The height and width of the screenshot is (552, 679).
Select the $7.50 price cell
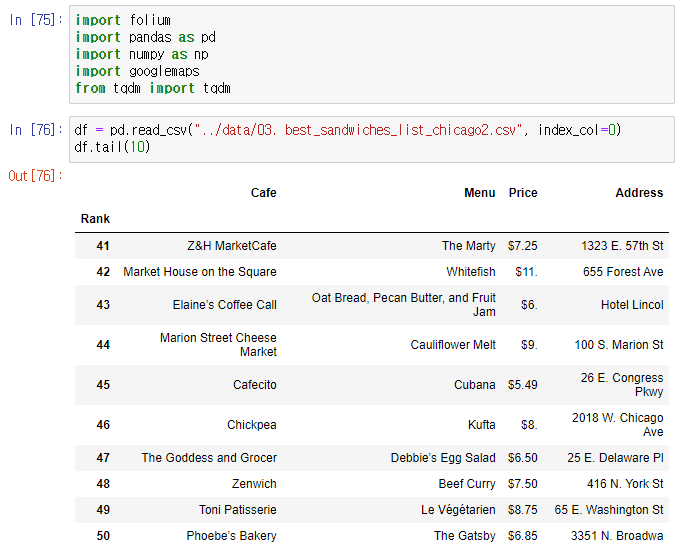point(523,484)
